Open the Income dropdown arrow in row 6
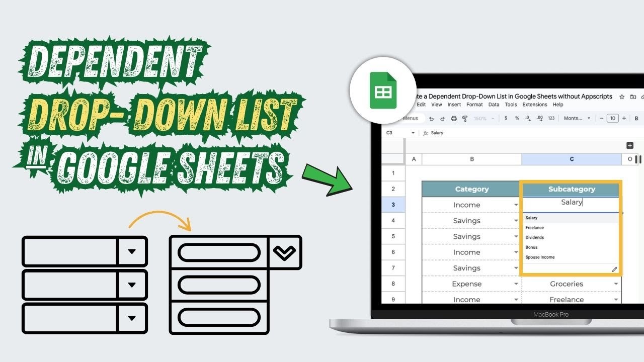 [x=516, y=252]
